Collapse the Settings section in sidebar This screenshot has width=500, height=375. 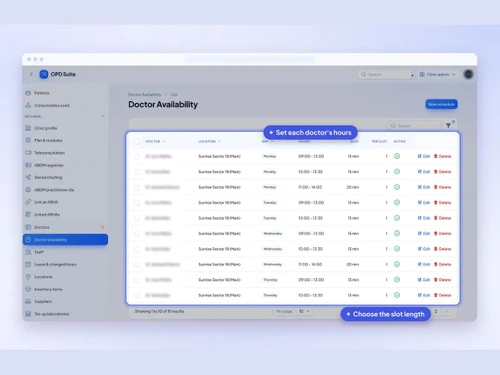tap(103, 116)
